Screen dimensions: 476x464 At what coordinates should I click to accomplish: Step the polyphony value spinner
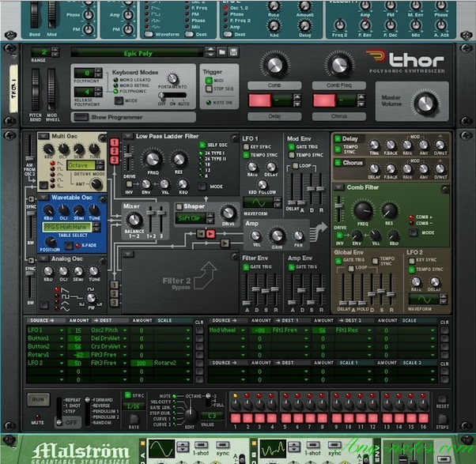(98, 73)
